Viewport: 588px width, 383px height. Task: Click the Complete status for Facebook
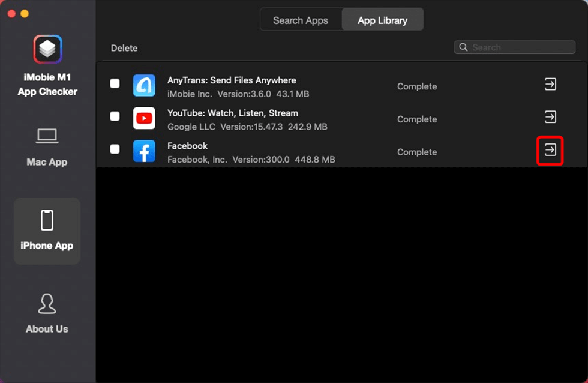click(416, 152)
